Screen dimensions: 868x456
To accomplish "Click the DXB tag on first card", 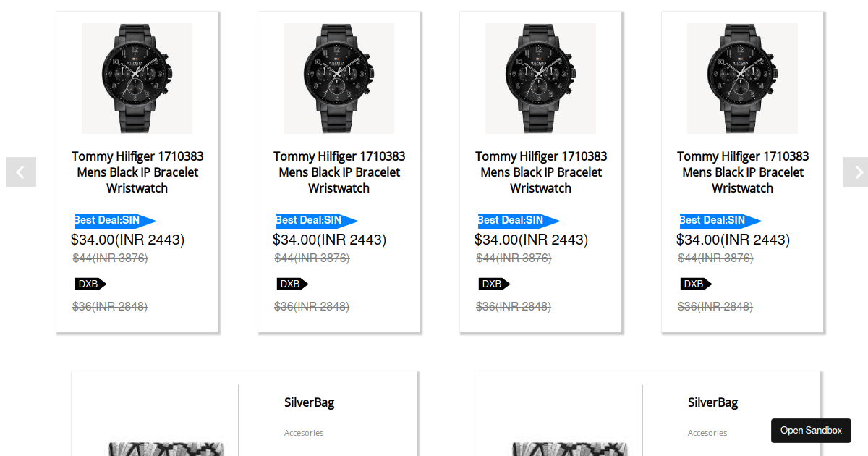I will tap(90, 284).
